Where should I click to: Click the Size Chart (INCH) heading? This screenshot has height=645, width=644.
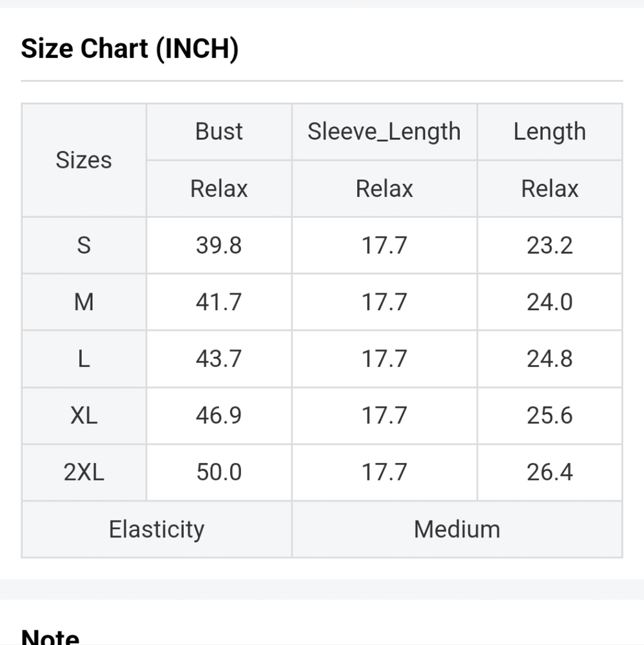tap(130, 48)
